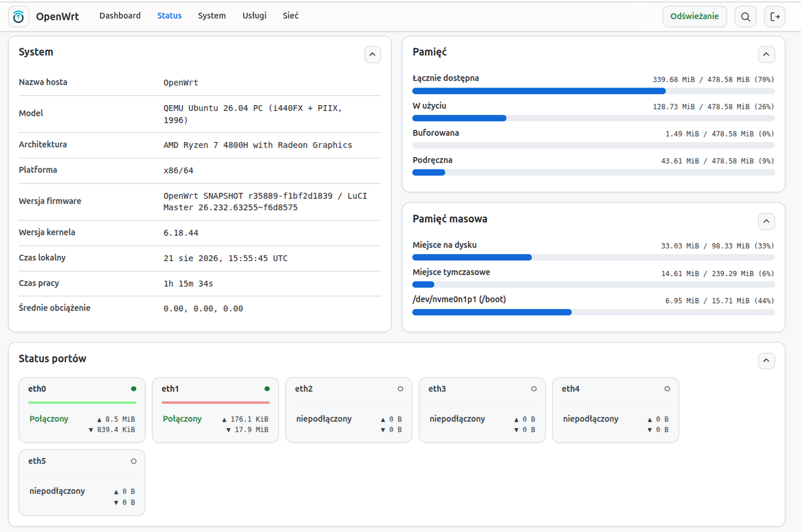Click the OpenWrt SNAPSHOT firmware version text
The height and width of the screenshot is (532, 801).
pyautogui.click(x=265, y=202)
